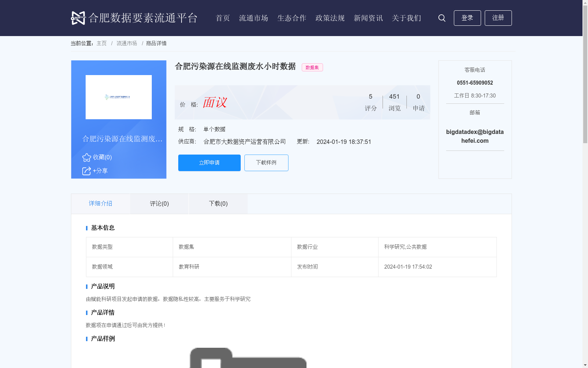The width and height of the screenshot is (588, 368).
Task: Click the 注册 button
Action: tap(498, 18)
